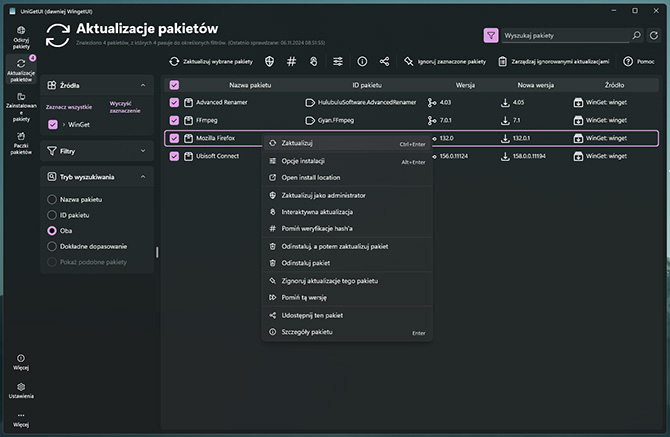Uncheck the Ubisoft Connect checkbox
670x437 pixels.
pos(174,156)
